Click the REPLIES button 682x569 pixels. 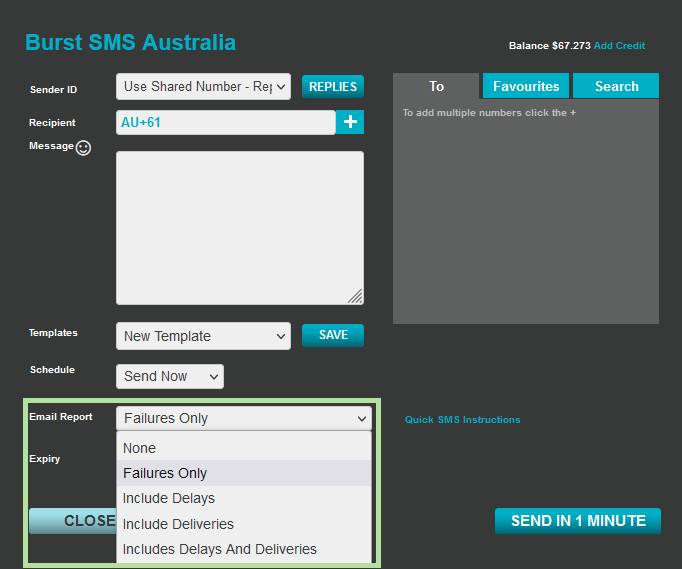point(333,87)
